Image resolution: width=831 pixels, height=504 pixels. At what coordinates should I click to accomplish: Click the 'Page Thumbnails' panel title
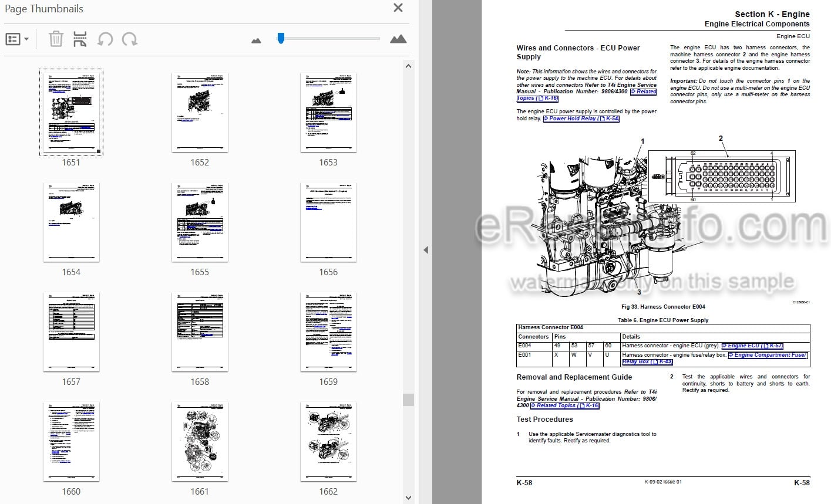(x=44, y=9)
